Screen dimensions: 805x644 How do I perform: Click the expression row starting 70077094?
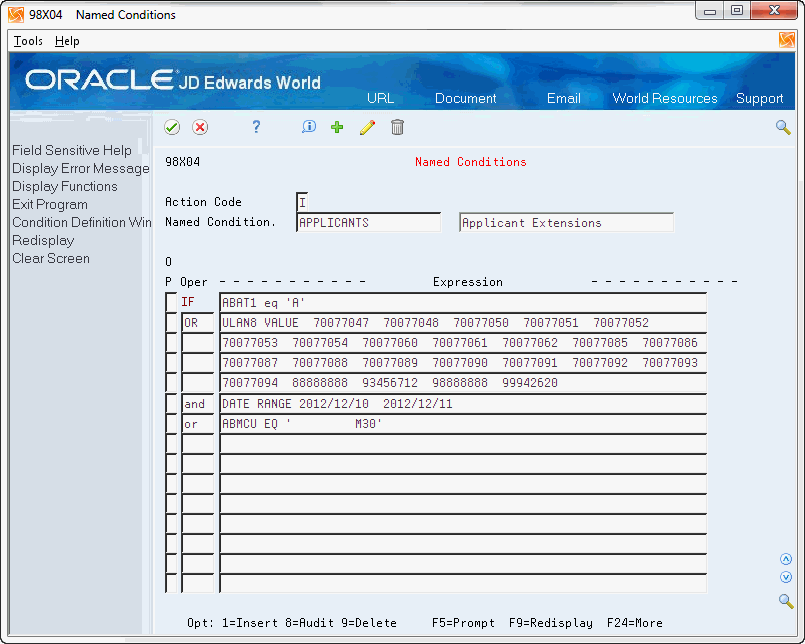coord(463,383)
